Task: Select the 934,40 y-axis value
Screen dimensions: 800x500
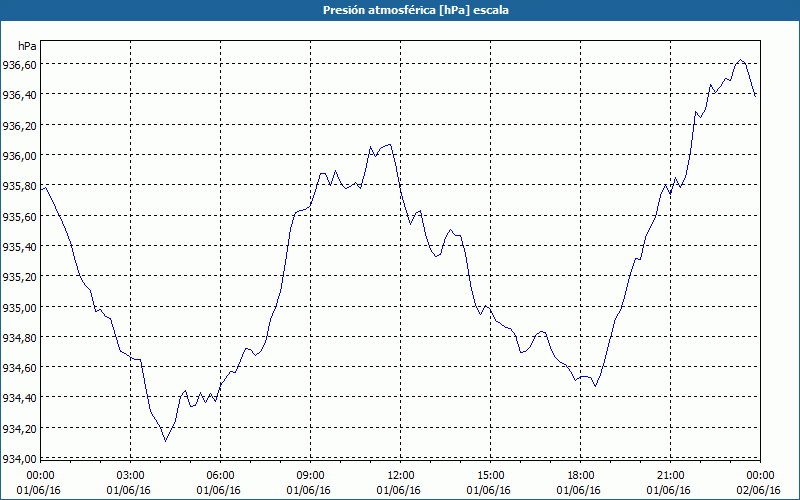Action: [x=19, y=398]
